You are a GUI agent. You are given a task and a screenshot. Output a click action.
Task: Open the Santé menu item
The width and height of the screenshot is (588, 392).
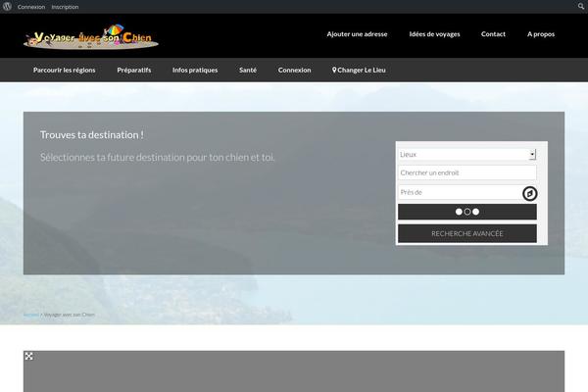click(x=248, y=71)
